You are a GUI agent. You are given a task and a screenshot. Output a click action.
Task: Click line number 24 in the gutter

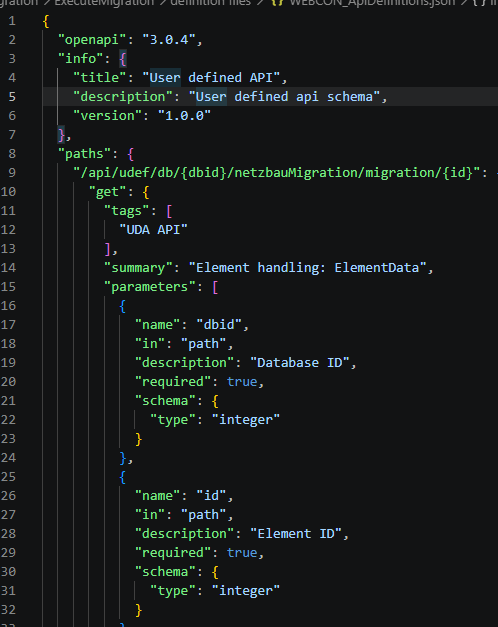(x=8, y=457)
